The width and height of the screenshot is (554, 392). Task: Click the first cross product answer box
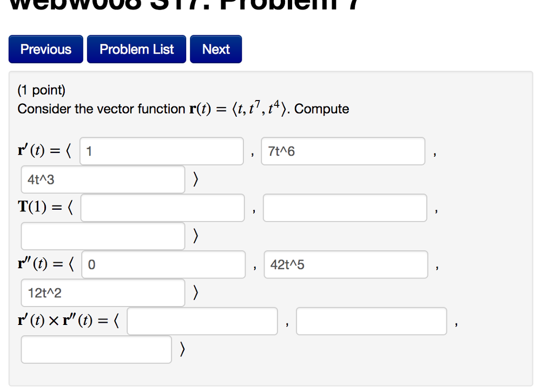202,321
